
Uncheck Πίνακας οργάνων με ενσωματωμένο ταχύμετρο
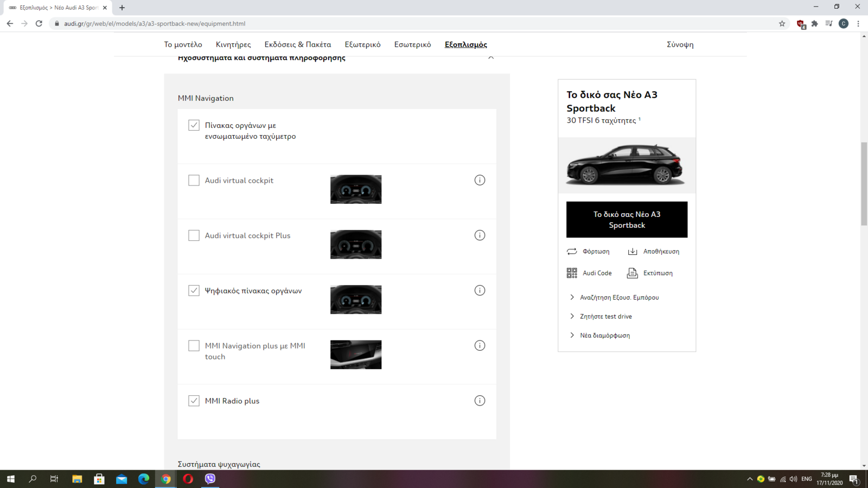pos(194,125)
